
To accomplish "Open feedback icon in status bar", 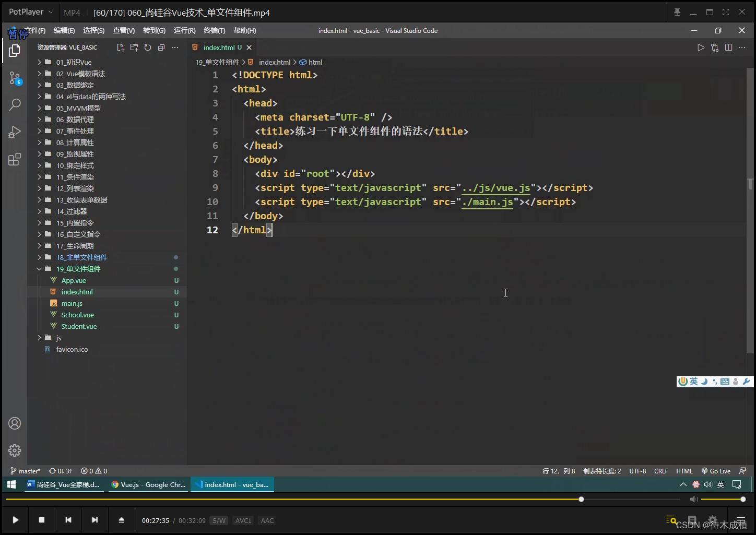I will point(742,471).
